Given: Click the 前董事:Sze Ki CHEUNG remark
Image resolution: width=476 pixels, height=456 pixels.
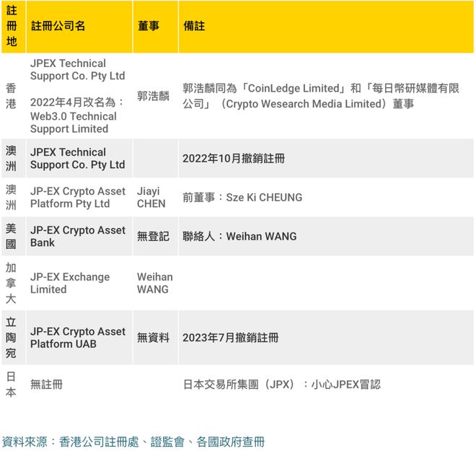Looking at the screenshot, I should 242,197.
